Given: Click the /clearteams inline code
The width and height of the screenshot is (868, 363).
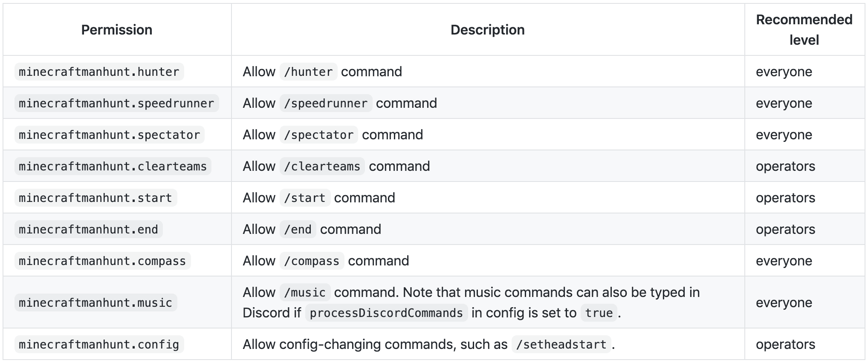Looking at the screenshot, I should (322, 166).
